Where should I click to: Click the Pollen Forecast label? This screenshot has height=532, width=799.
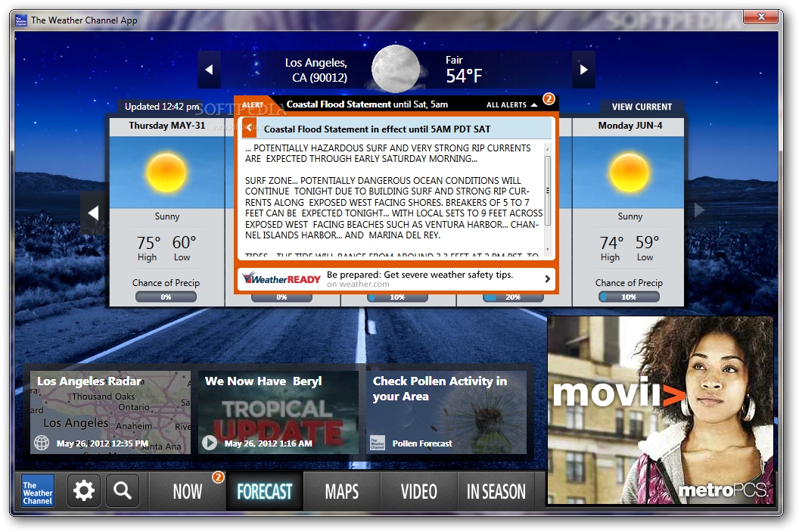(x=422, y=443)
